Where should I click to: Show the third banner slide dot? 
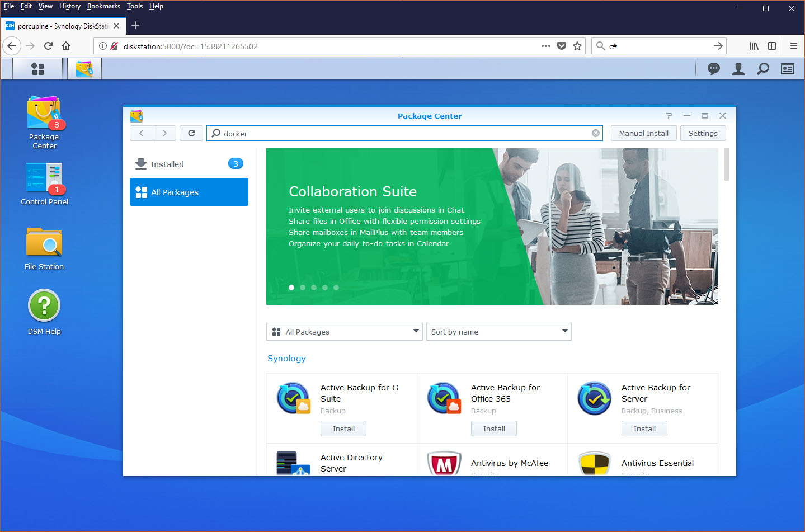click(x=314, y=288)
